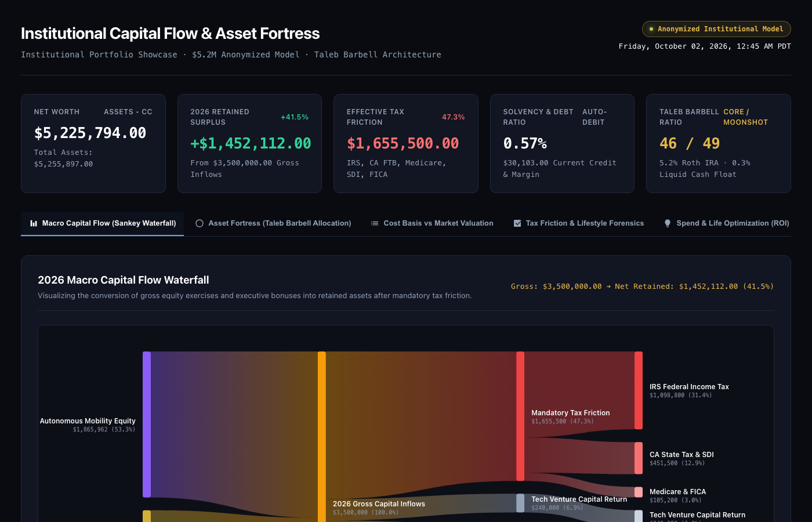
Task: Click the $1,655,500.00 effective tax friction value
Action: click(x=403, y=143)
